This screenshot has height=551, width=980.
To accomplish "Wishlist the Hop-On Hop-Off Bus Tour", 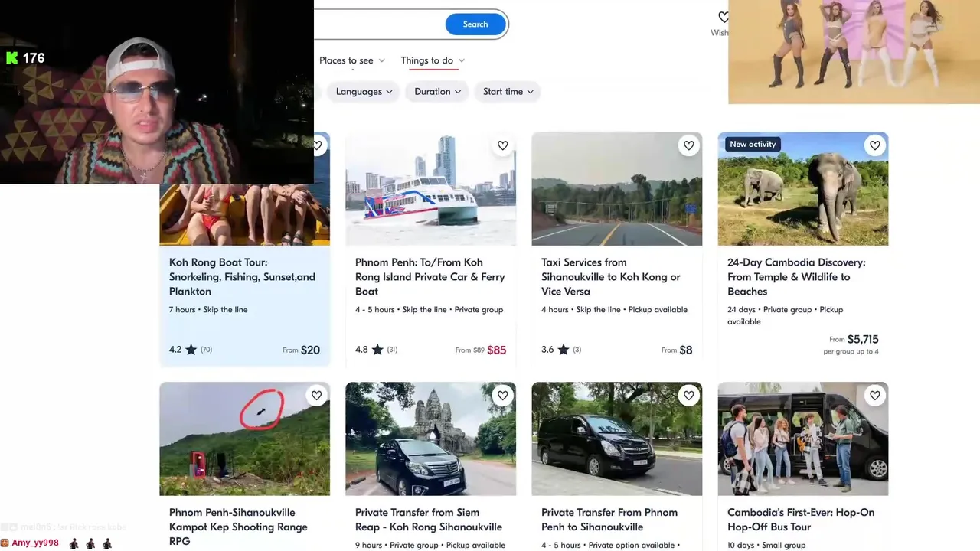I will [x=874, y=396].
